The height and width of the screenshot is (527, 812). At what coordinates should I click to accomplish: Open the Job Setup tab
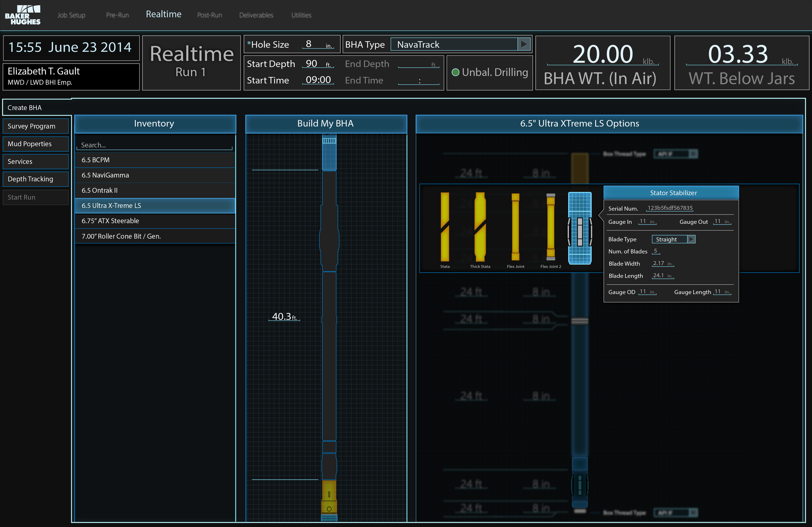click(x=71, y=15)
